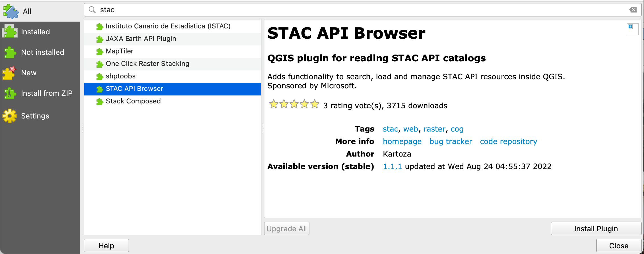Click plugin icon beside STAC API Browser

(x=100, y=89)
